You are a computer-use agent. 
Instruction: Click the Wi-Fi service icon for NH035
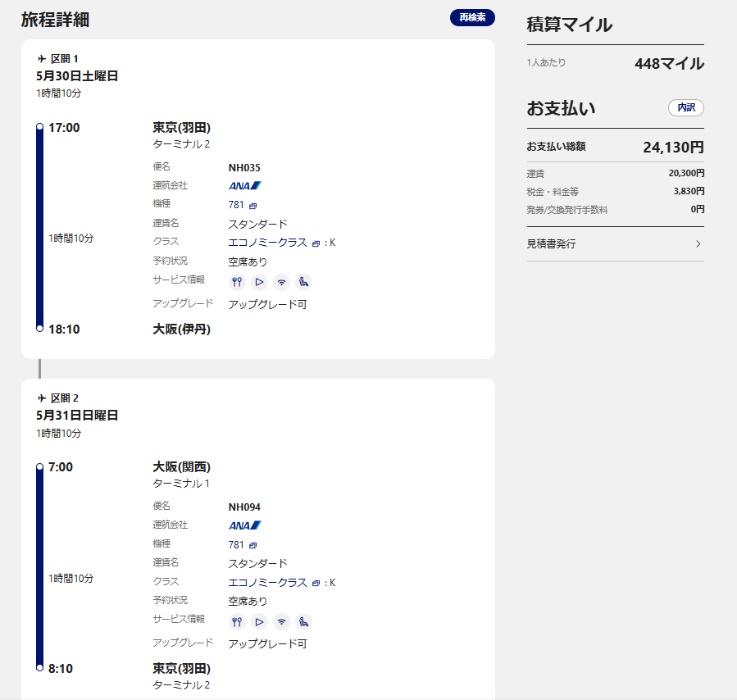tap(281, 282)
